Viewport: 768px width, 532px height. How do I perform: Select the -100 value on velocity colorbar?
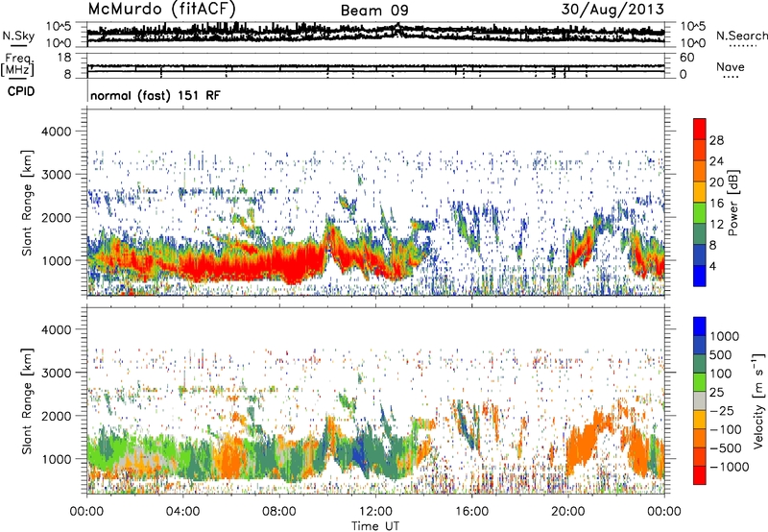[x=726, y=429]
